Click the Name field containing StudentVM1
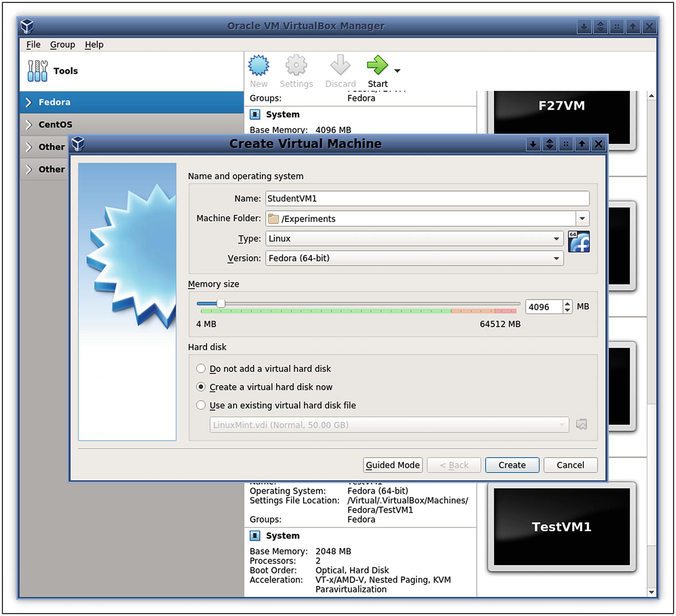The image size is (676, 616). point(427,199)
